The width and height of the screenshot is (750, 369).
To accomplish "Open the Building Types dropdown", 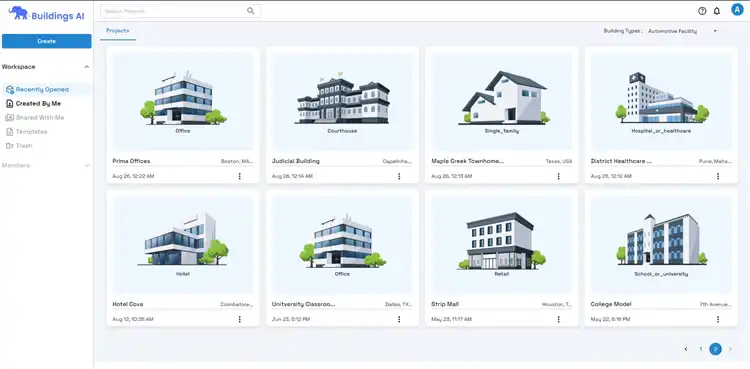I will [x=683, y=31].
